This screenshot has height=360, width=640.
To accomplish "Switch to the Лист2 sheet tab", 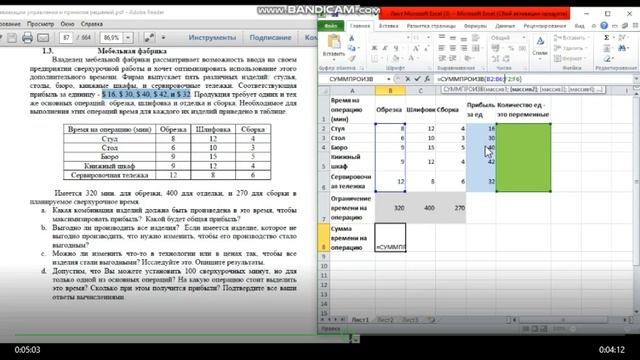I will 384,320.
